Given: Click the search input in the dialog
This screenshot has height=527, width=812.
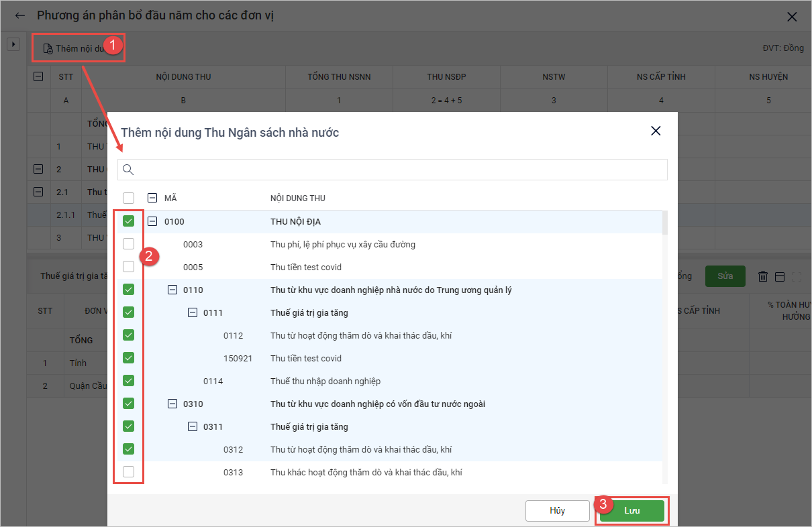Looking at the screenshot, I should click(399, 170).
